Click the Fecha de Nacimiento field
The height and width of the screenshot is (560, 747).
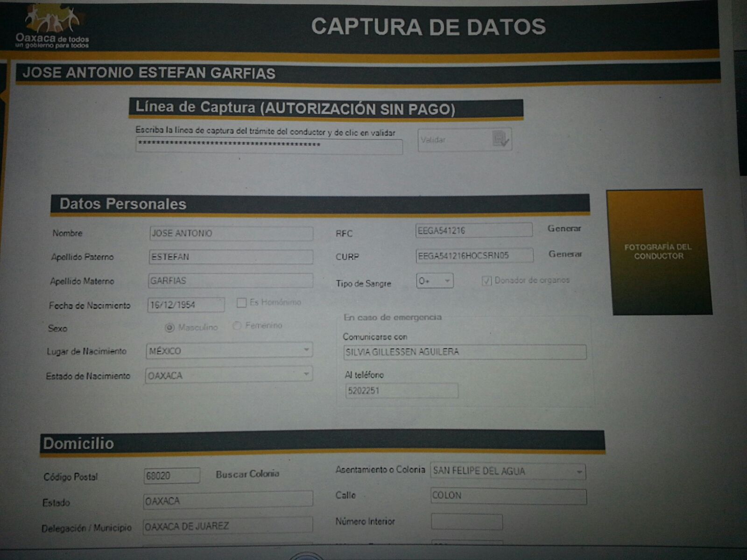(186, 305)
